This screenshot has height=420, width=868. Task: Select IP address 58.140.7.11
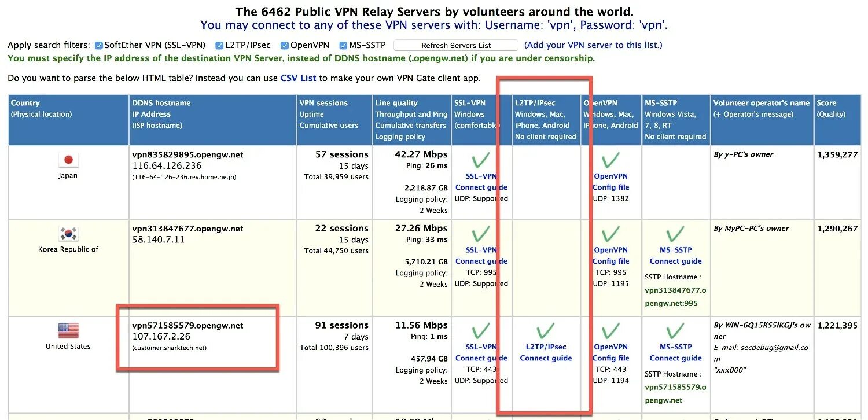click(158, 240)
